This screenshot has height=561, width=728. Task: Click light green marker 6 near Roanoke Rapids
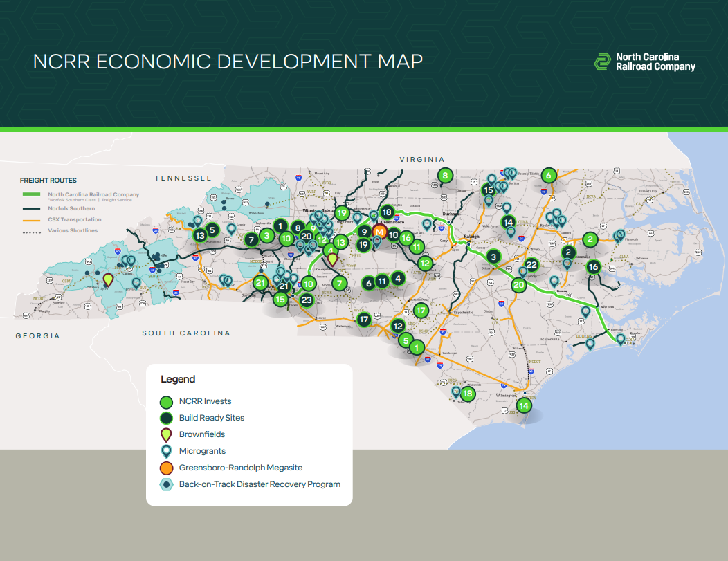[549, 175]
